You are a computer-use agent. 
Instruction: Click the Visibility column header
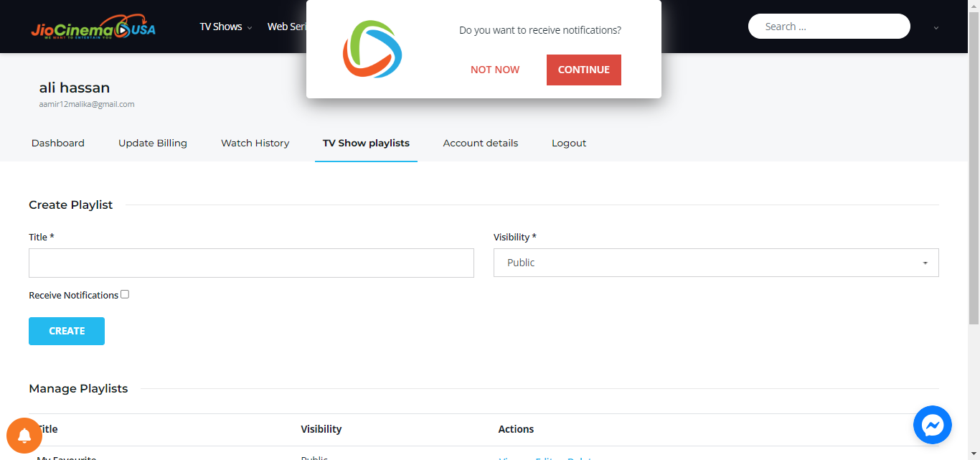pos(321,429)
